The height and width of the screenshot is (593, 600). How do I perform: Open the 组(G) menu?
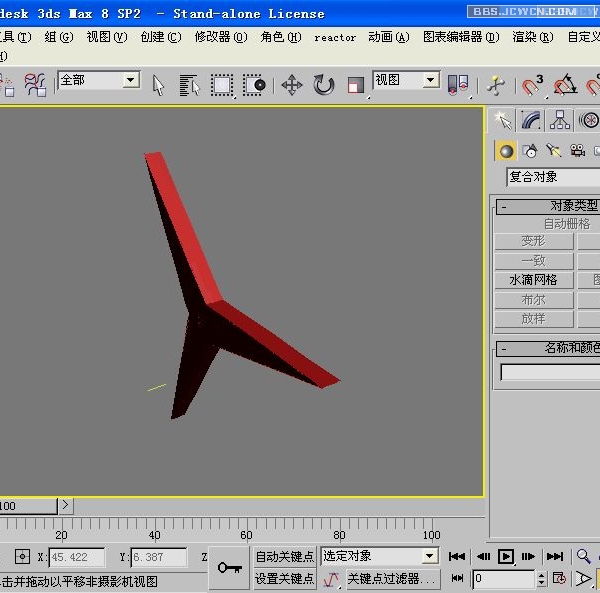click(x=59, y=37)
